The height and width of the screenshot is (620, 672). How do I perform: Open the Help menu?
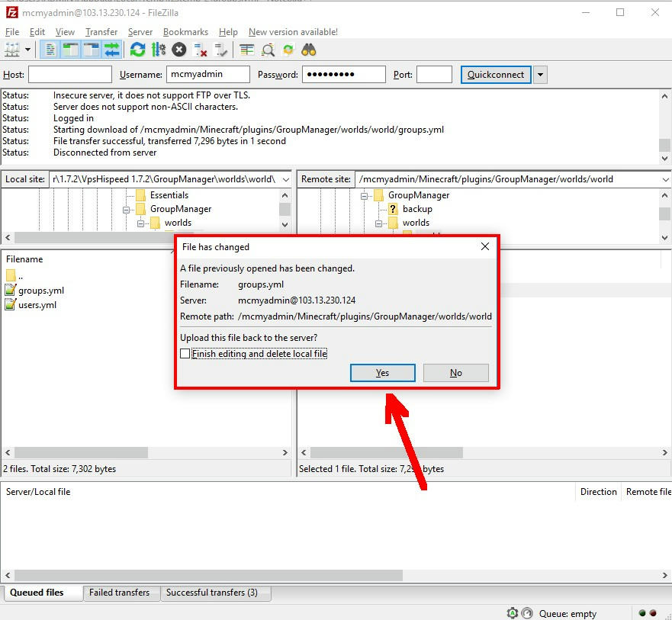point(228,32)
